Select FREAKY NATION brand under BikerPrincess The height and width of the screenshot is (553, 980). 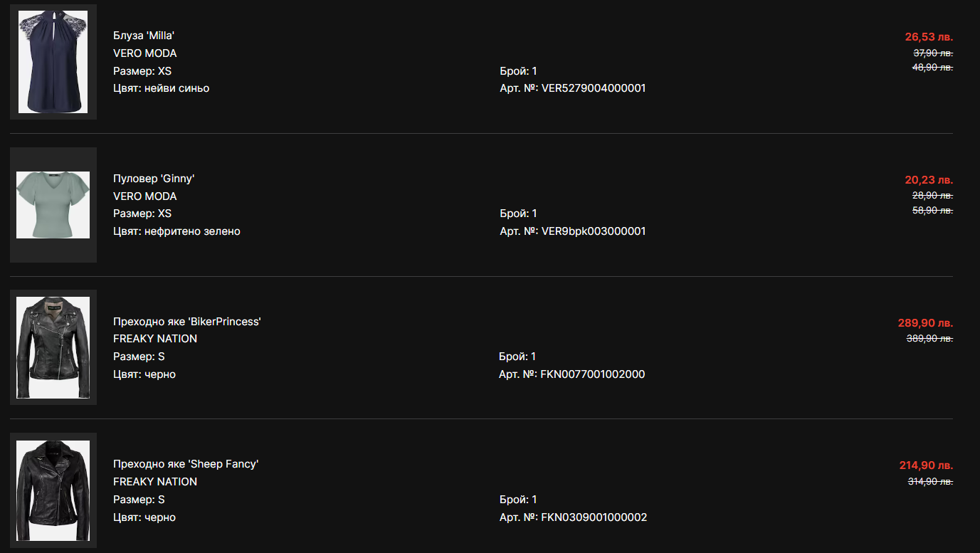155,339
